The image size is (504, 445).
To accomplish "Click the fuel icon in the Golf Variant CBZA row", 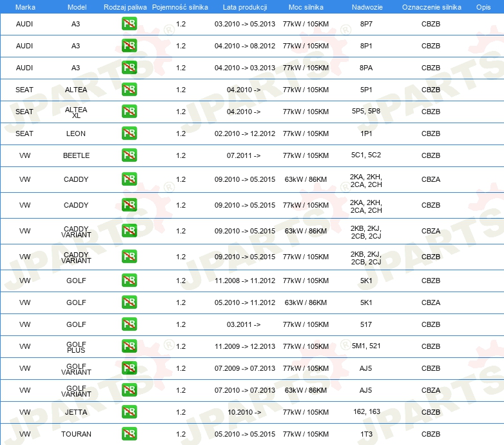I will point(129,390).
